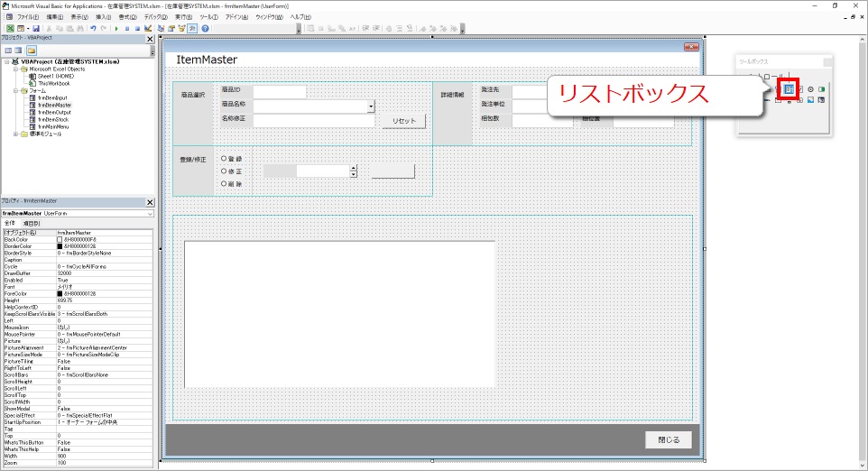Select the RefEdit control in Toolbox
Screen dimensions: 868x471
(821, 100)
